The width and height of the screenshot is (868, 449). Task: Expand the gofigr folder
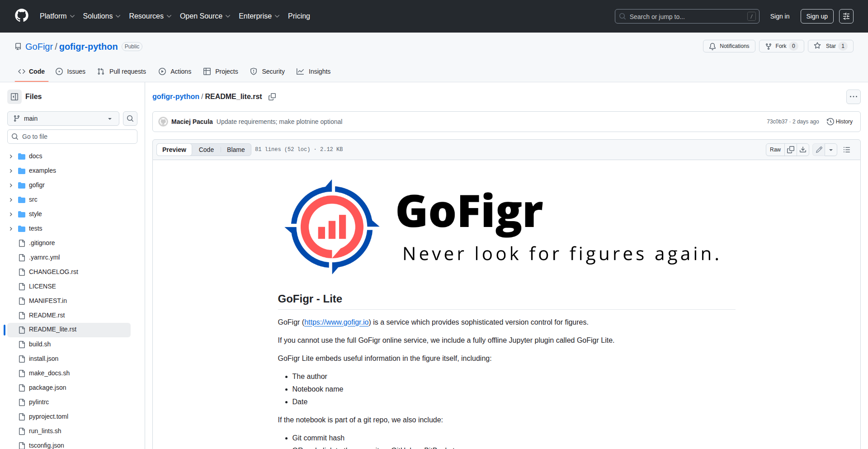pyautogui.click(x=11, y=185)
